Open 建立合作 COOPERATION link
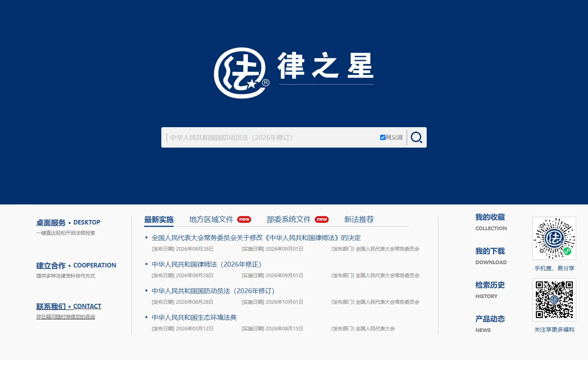588x368 pixels. click(x=76, y=265)
